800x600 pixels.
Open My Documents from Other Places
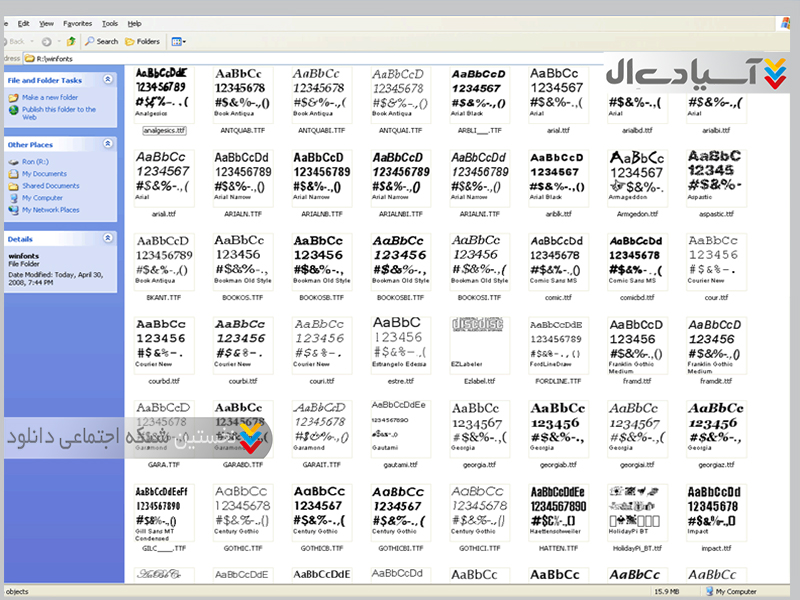44,174
